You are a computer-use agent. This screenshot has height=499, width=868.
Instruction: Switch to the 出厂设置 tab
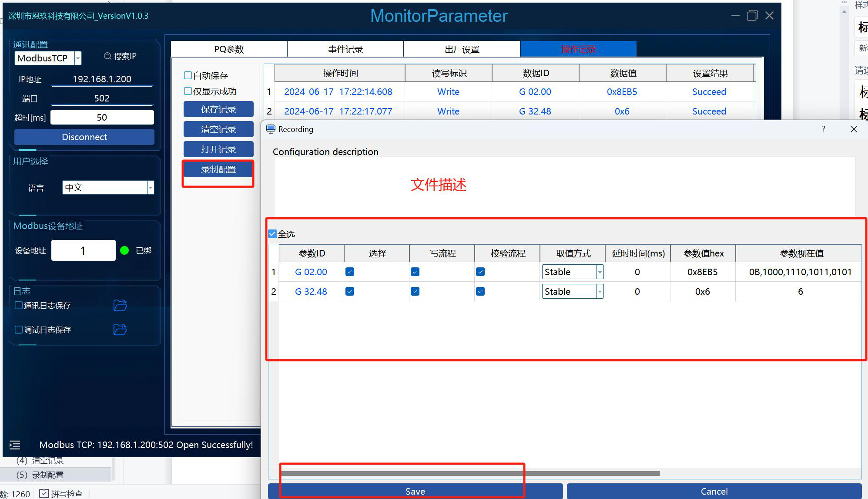click(x=462, y=49)
